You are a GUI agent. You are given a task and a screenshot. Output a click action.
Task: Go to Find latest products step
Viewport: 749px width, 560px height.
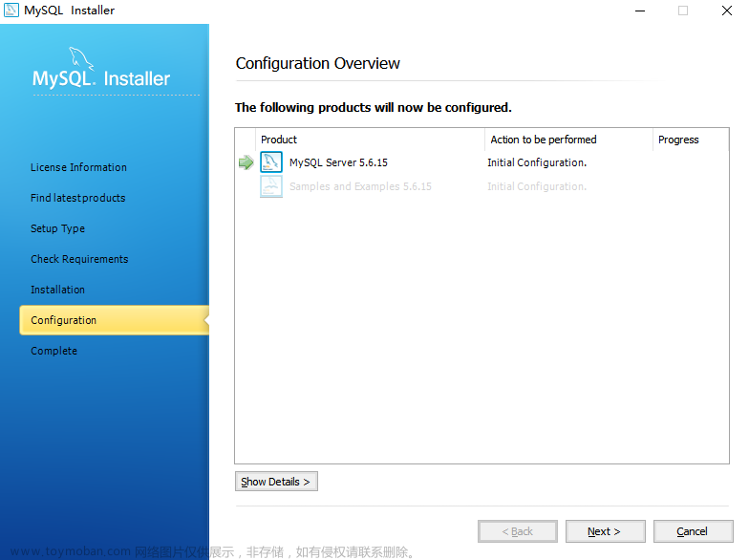(78, 198)
